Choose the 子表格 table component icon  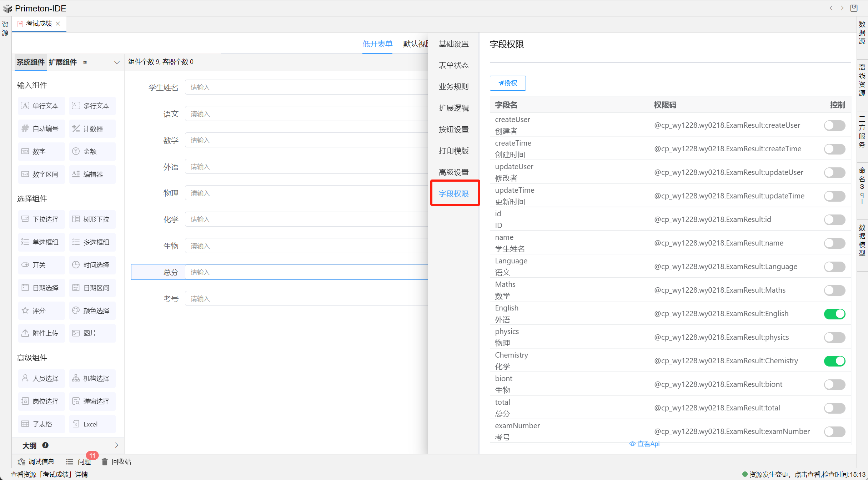coord(25,424)
